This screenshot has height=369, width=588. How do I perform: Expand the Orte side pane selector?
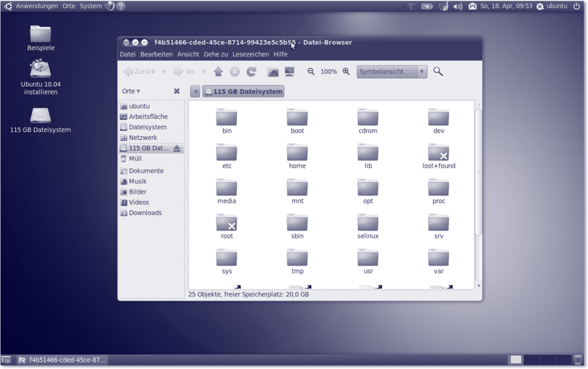pyautogui.click(x=131, y=91)
